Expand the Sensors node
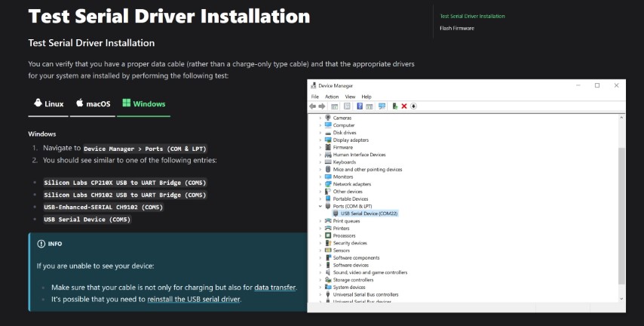 pyautogui.click(x=320, y=251)
